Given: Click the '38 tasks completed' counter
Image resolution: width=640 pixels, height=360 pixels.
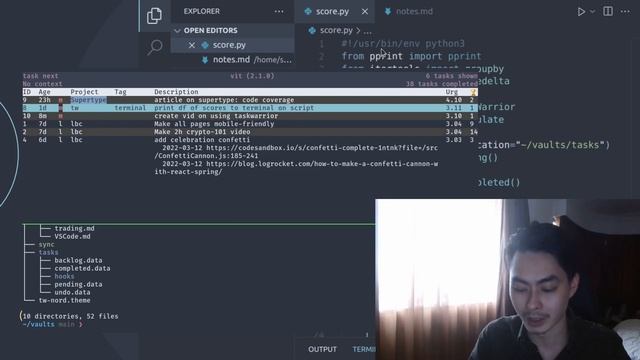Looking at the screenshot, I should (x=441, y=84).
